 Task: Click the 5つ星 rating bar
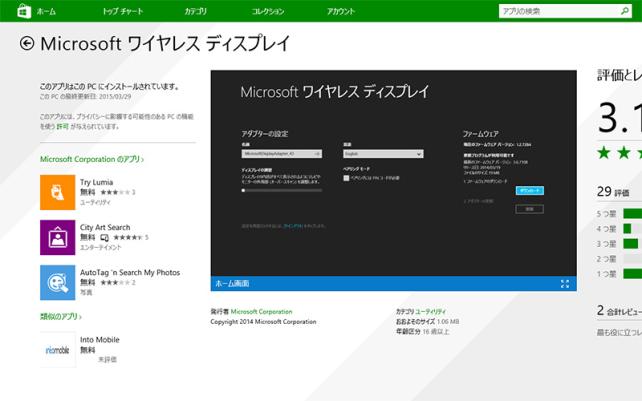[633, 213]
